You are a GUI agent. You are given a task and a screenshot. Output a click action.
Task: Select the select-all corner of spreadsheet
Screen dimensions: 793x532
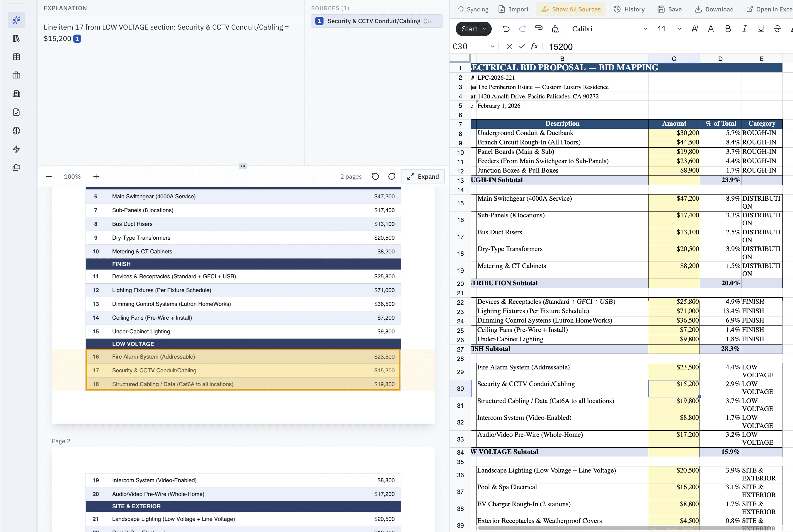click(x=460, y=58)
